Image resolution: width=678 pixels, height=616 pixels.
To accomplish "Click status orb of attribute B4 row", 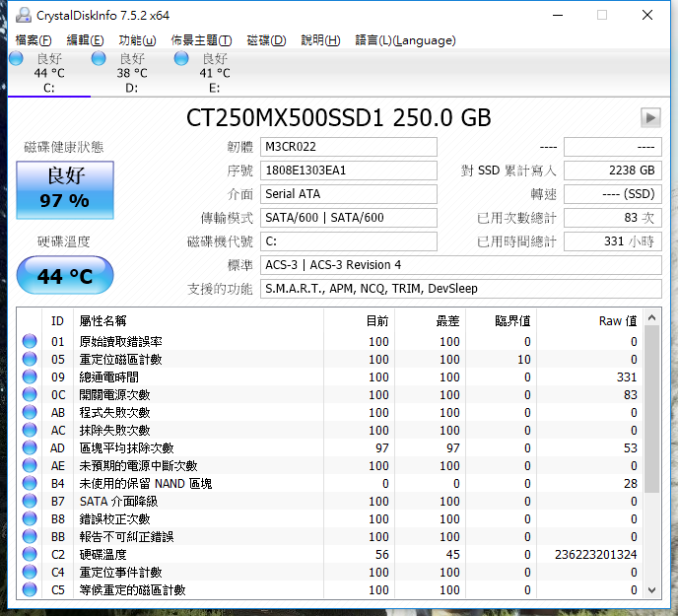I will 30,483.
